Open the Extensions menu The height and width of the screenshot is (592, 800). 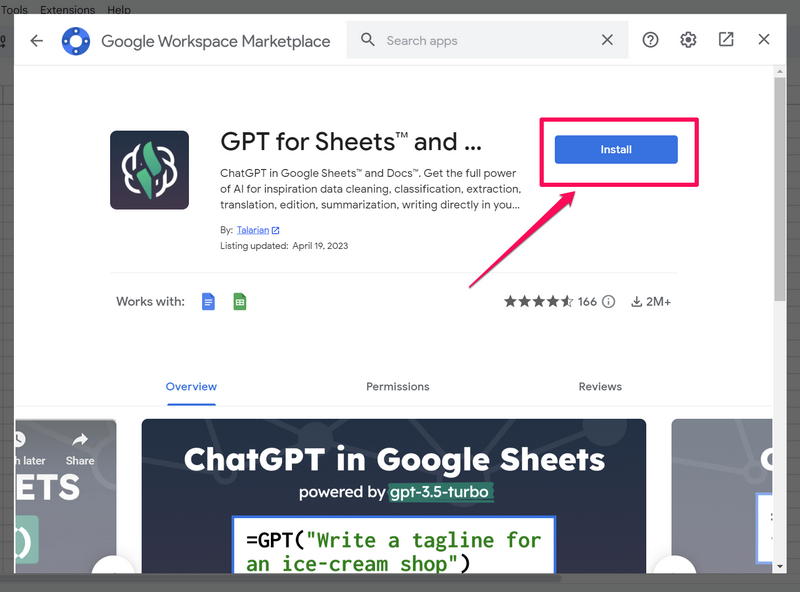click(x=67, y=9)
